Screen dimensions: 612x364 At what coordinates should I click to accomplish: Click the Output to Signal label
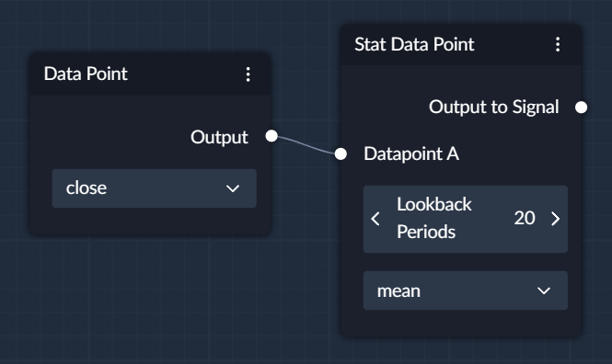493,107
